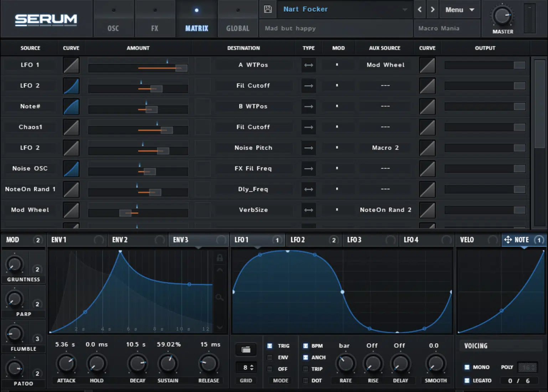Switch to the GLOBAL tab
548x392 pixels.
pyautogui.click(x=238, y=19)
